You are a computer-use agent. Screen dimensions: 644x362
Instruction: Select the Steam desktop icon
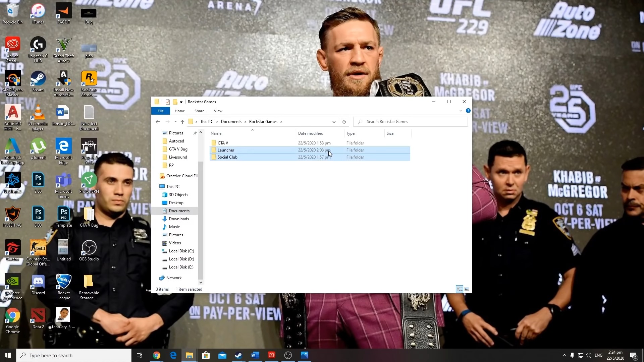pos(38,81)
